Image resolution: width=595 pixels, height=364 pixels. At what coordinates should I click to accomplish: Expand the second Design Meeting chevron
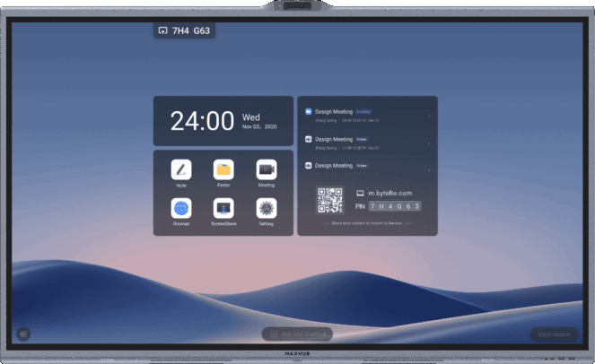click(429, 142)
